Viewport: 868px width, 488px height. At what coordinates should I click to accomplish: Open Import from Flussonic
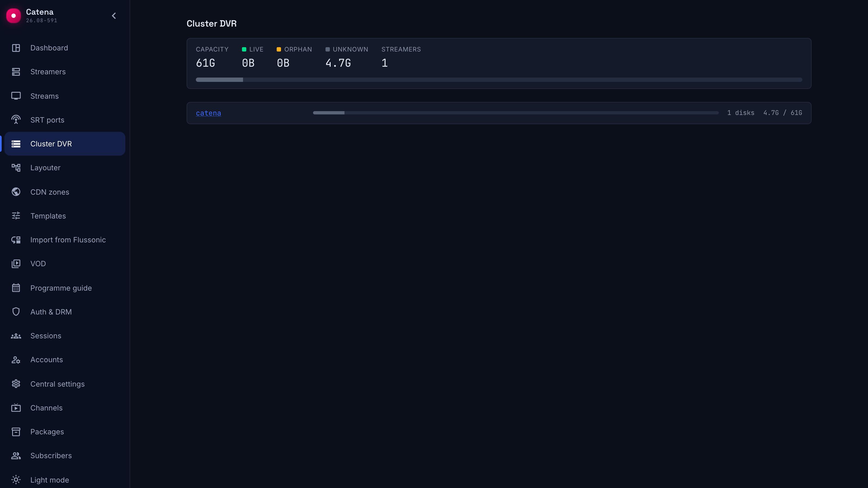(65, 240)
